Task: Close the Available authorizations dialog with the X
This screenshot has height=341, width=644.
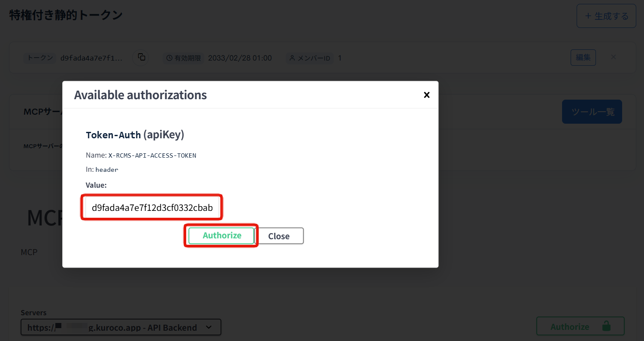Action: 427,95
